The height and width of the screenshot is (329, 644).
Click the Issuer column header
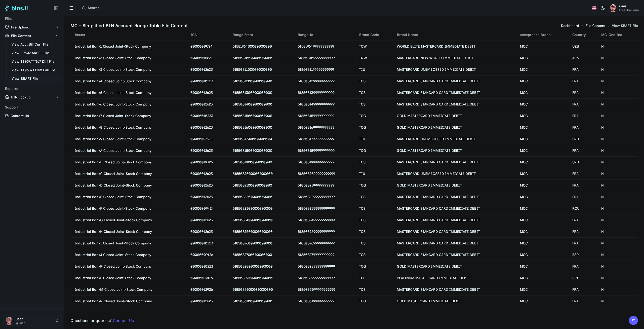[x=80, y=35]
